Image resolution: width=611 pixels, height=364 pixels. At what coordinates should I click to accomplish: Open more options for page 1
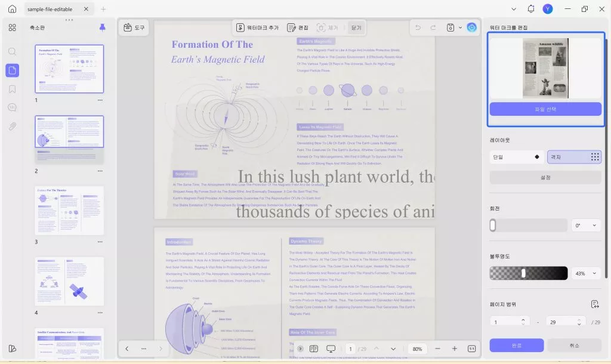pyautogui.click(x=100, y=100)
